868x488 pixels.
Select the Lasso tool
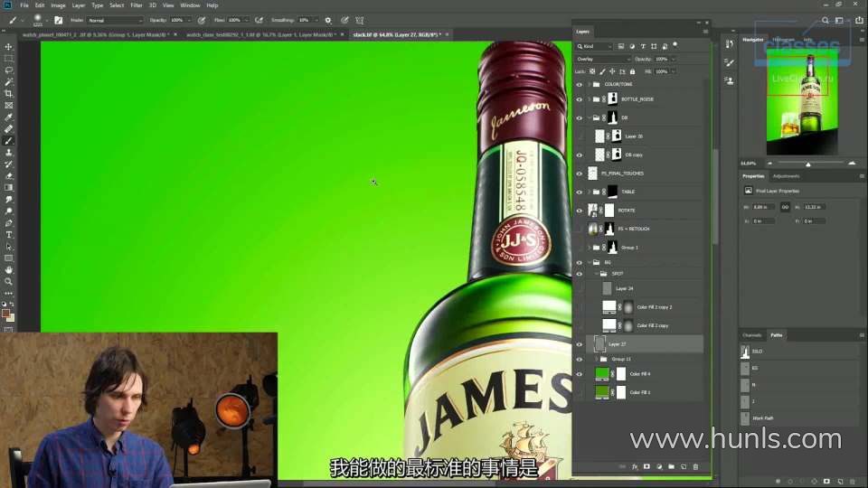tap(9, 70)
